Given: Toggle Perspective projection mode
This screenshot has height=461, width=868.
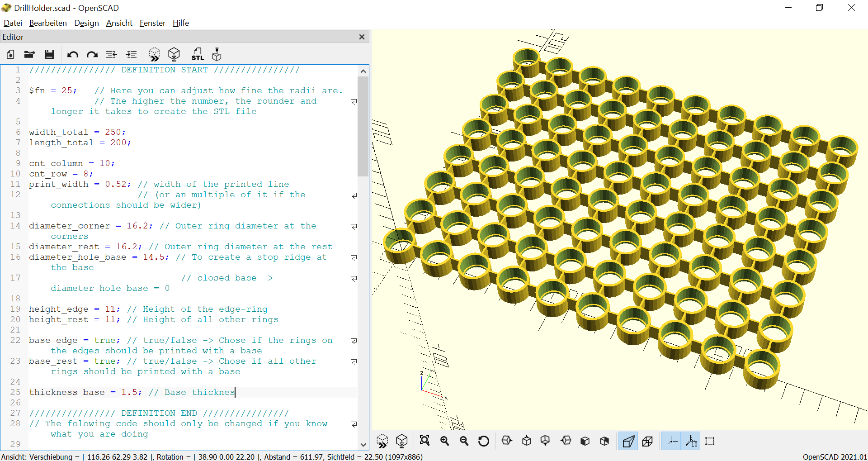Looking at the screenshot, I should tap(628, 441).
